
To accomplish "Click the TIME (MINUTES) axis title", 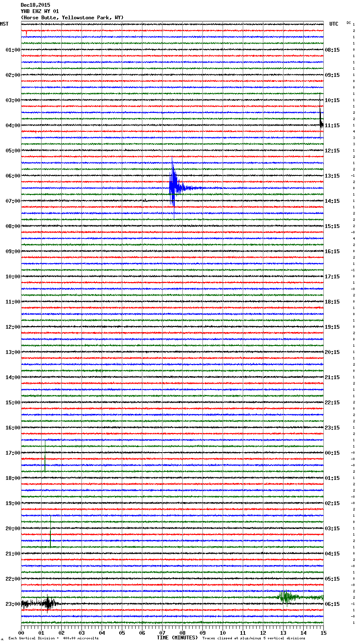I will pos(177,638).
